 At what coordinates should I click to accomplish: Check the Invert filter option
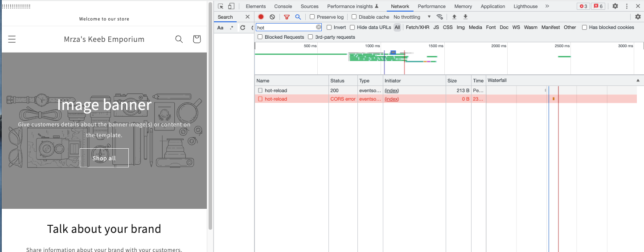pyautogui.click(x=329, y=27)
